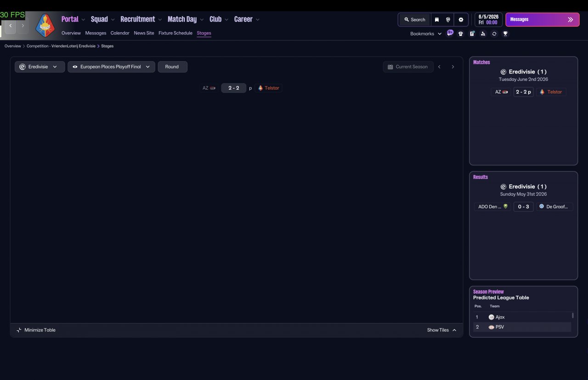Screen dimensions: 588x380
Task: Open the globe world icon
Action: click(448, 20)
